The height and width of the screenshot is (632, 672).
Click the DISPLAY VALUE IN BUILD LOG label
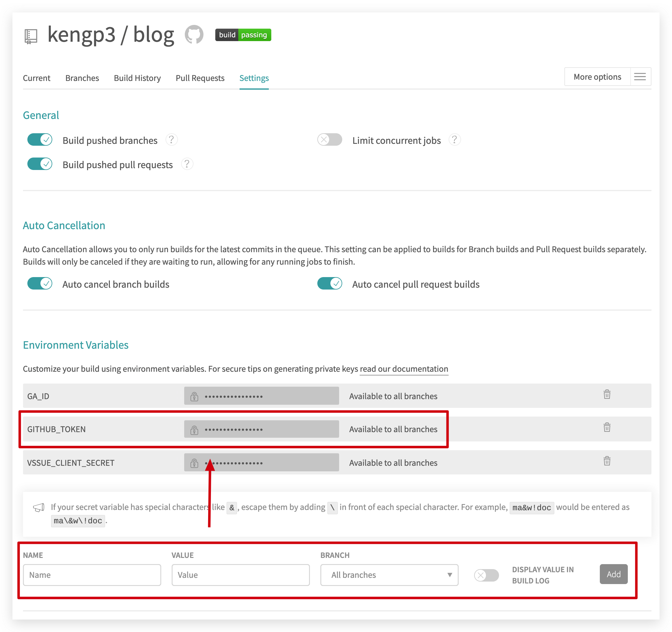(543, 575)
